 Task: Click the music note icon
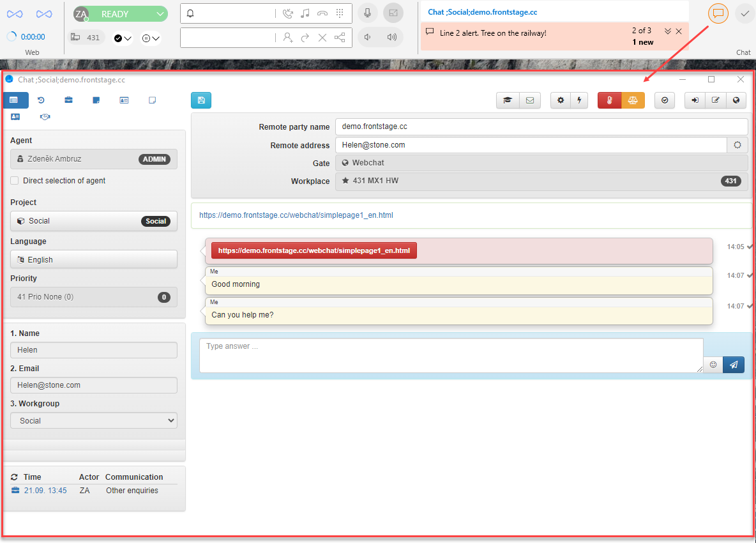point(305,13)
